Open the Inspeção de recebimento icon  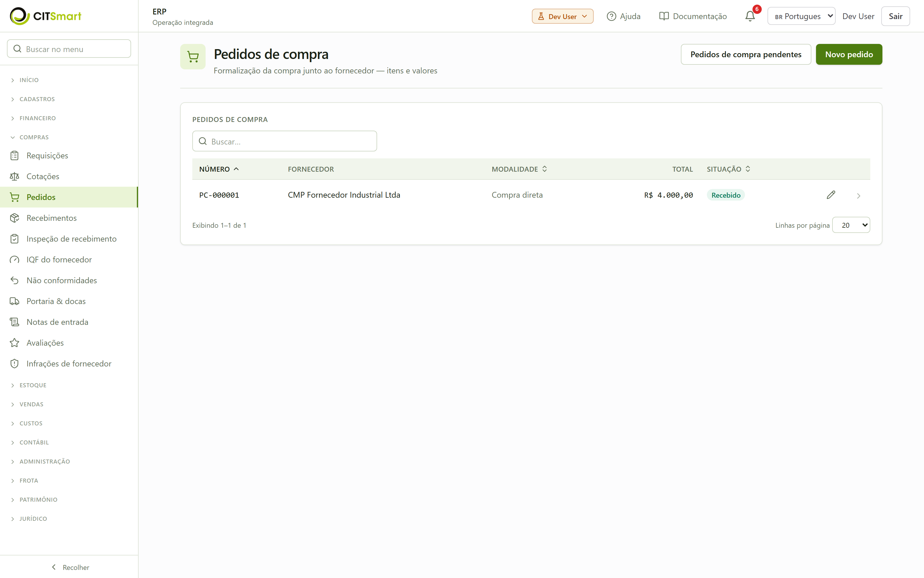point(14,239)
